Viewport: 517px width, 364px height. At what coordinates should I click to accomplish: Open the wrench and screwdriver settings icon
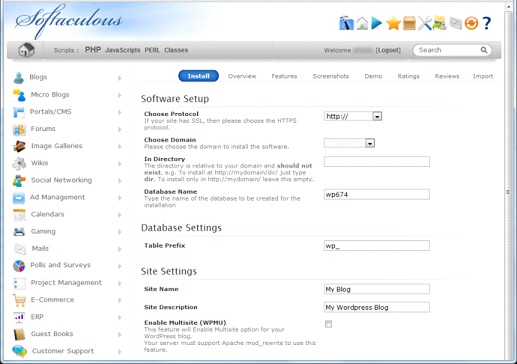click(425, 23)
